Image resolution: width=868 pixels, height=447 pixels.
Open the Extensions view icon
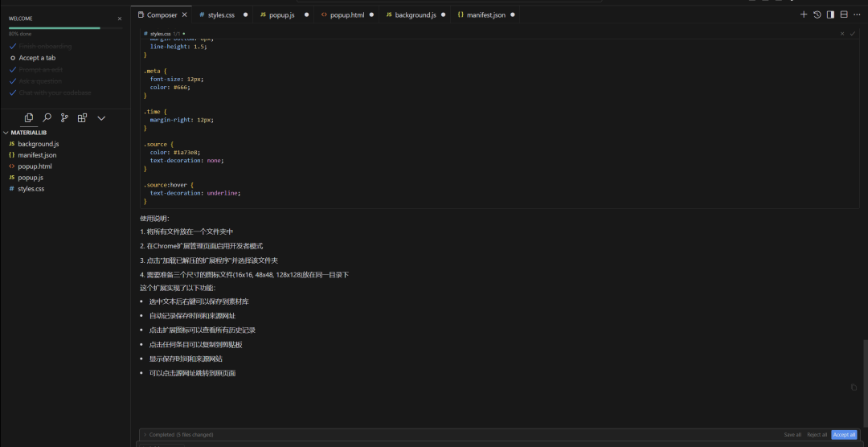pyautogui.click(x=83, y=118)
